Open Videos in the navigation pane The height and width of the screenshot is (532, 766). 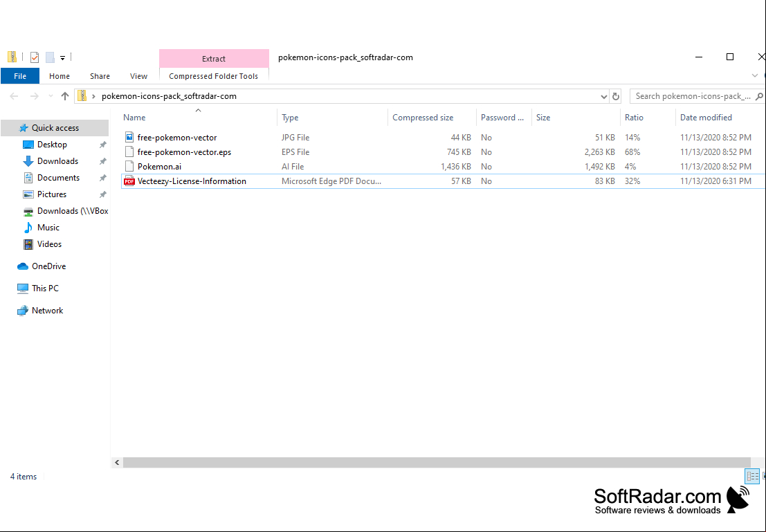(x=49, y=244)
